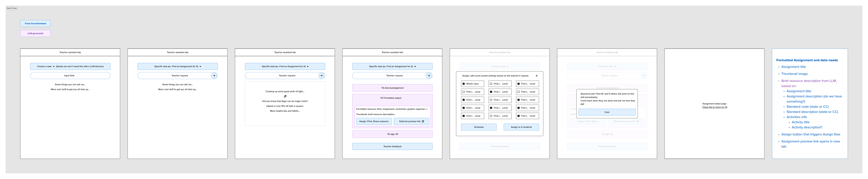
Task: Click send arrow in second wireframe's Teacher request
Action: click(214, 76)
